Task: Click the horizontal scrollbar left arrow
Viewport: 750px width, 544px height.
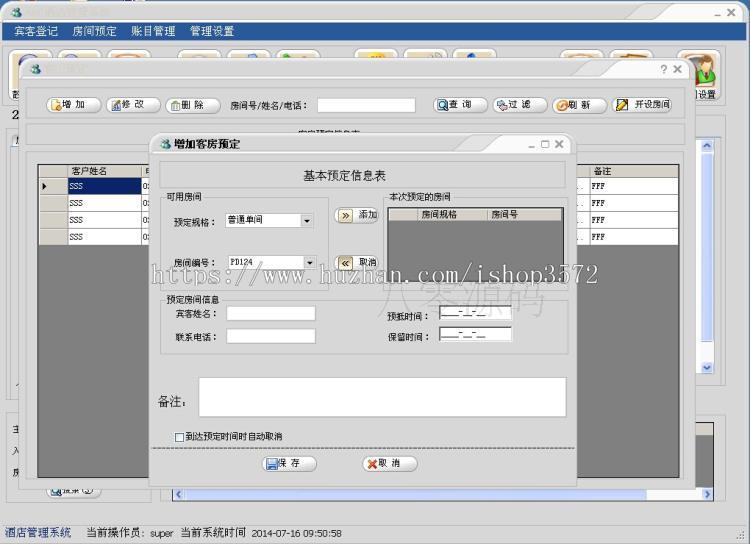Action: click(178, 494)
